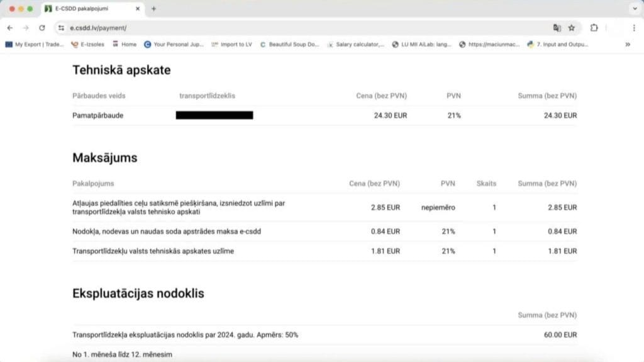
Task: Open the Salary calculator bookmark
Action: pos(356,45)
